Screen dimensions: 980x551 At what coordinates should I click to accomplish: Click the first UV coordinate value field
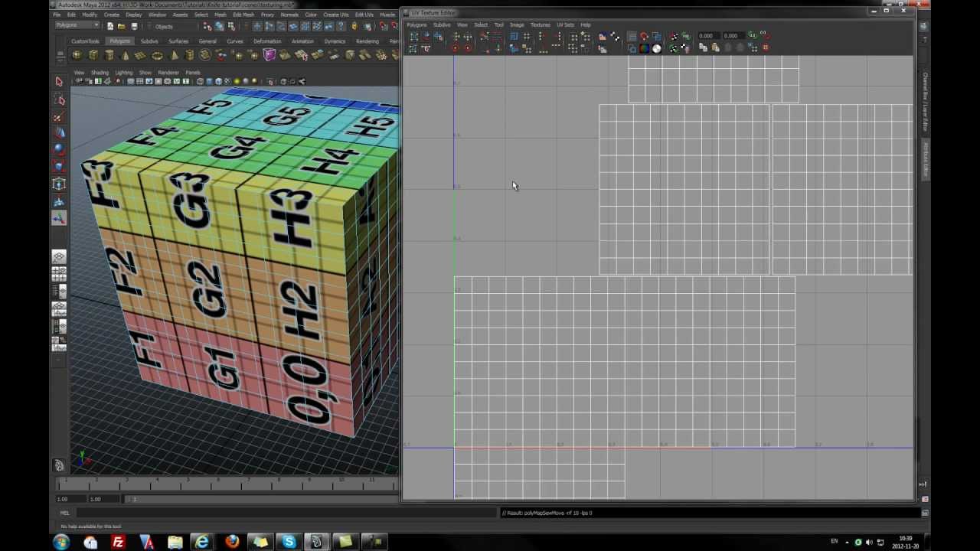point(708,36)
